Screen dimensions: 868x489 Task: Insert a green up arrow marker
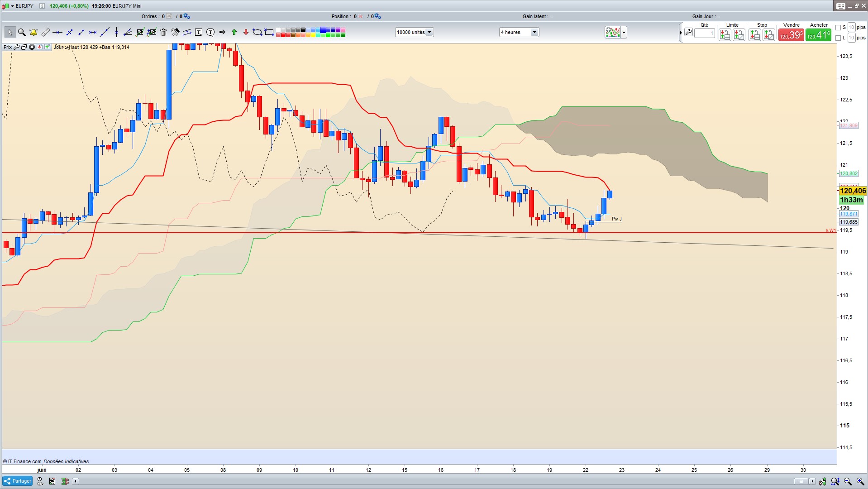coord(234,32)
